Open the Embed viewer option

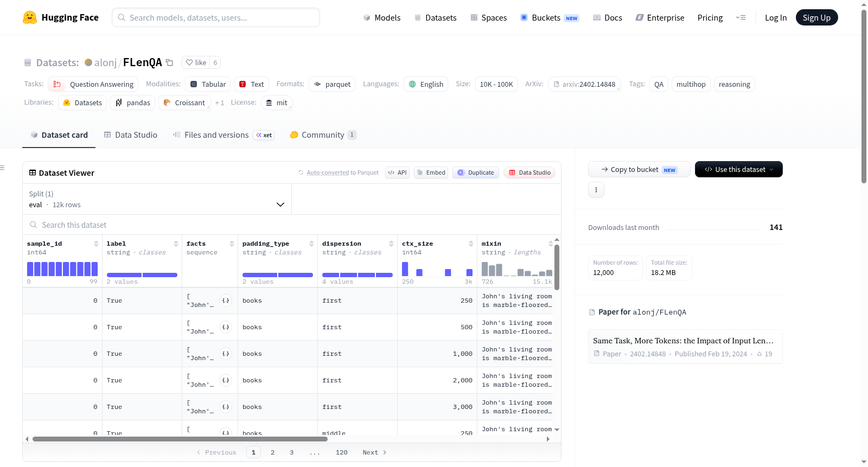[x=431, y=172]
